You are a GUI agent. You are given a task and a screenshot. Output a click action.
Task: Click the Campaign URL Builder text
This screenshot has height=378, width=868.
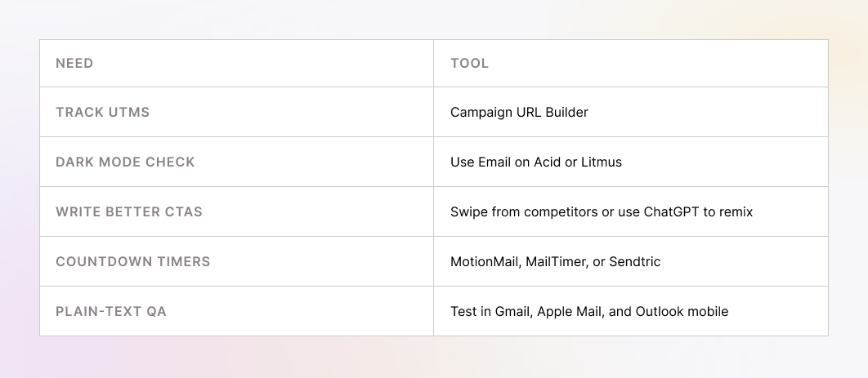point(519,113)
